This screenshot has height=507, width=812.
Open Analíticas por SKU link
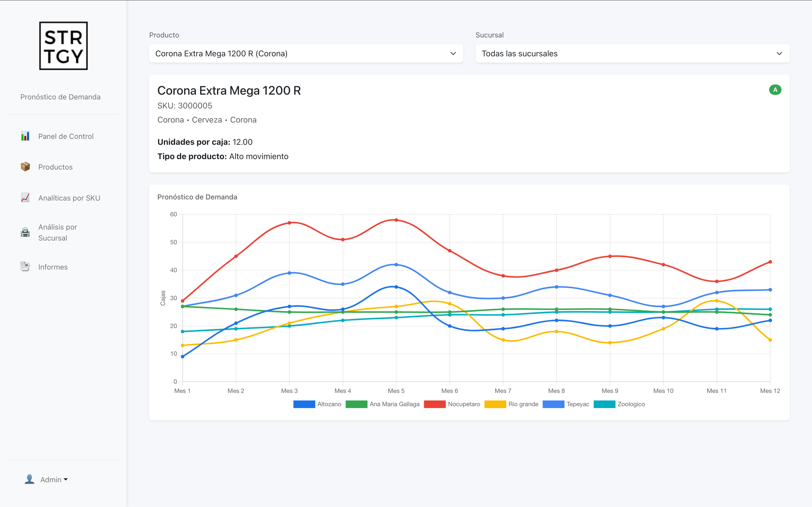(69, 198)
